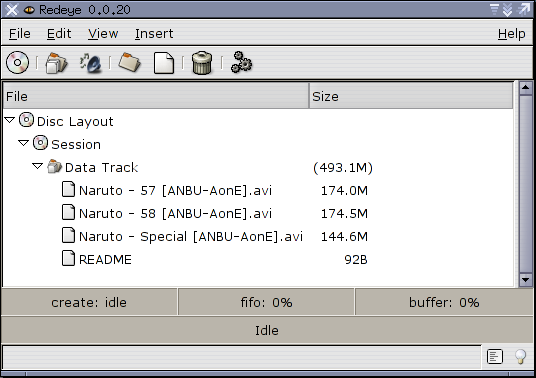Click the stacked folders data track icon
This screenshot has height=378, width=536.
(56, 63)
